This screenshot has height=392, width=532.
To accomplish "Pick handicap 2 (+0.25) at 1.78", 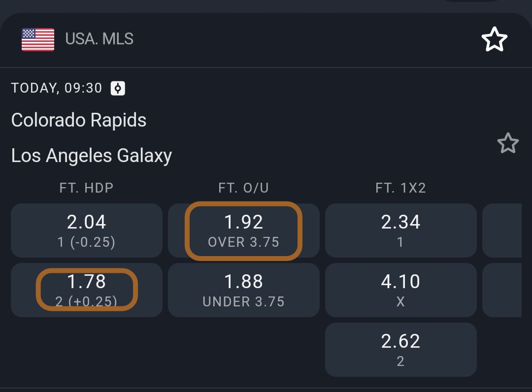I will click(87, 290).
